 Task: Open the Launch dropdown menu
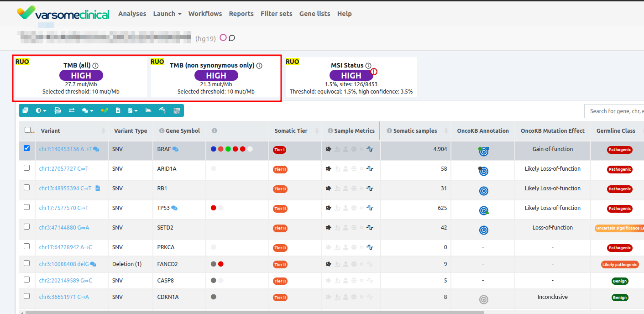click(x=167, y=14)
